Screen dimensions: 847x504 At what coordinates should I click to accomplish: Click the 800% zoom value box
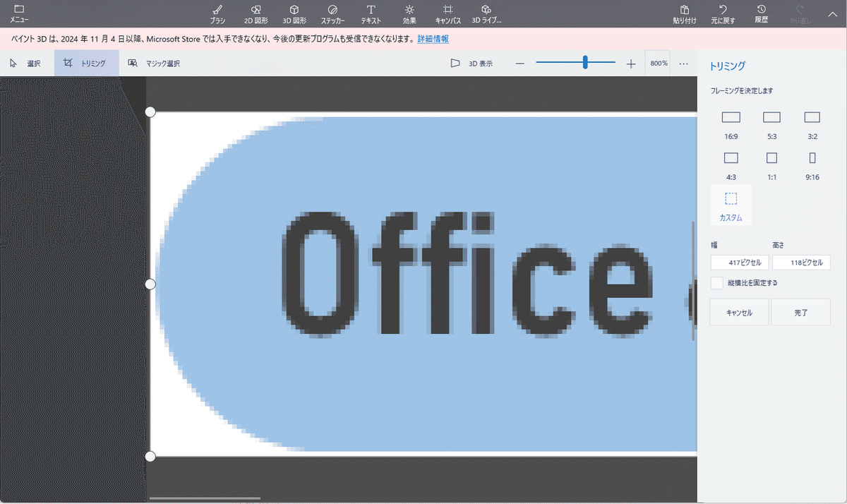tap(659, 64)
